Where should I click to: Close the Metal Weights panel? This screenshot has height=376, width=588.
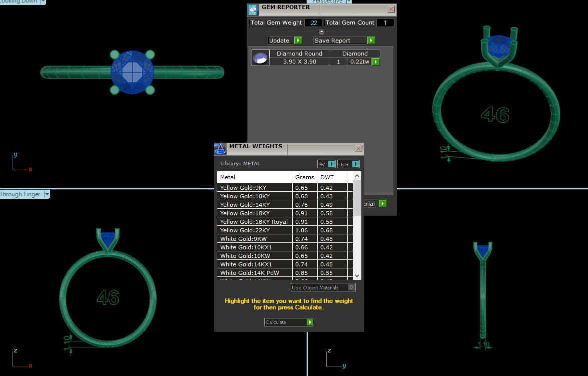(358, 149)
